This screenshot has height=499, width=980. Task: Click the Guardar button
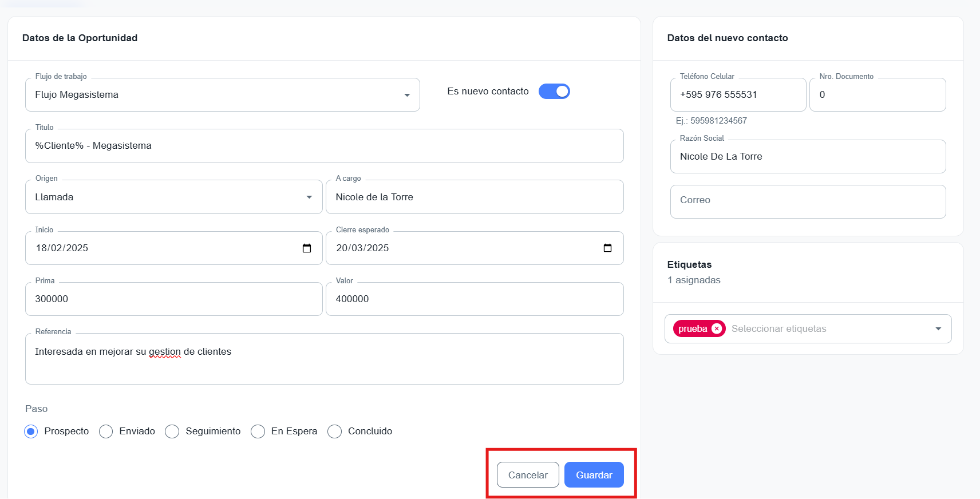[594, 475]
